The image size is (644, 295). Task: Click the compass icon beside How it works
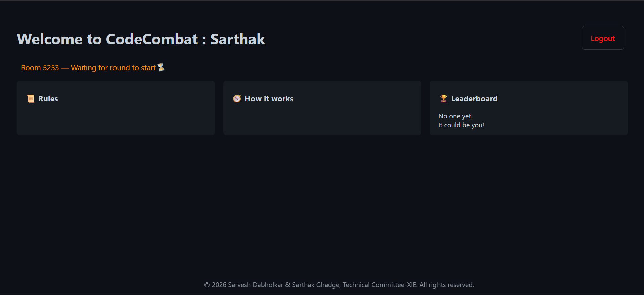point(237,99)
